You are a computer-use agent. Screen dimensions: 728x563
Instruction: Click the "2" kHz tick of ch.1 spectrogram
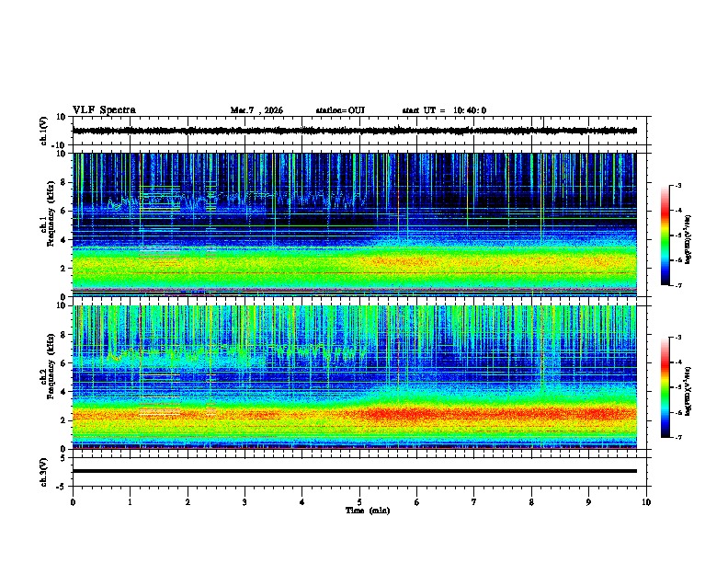(64, 268)
